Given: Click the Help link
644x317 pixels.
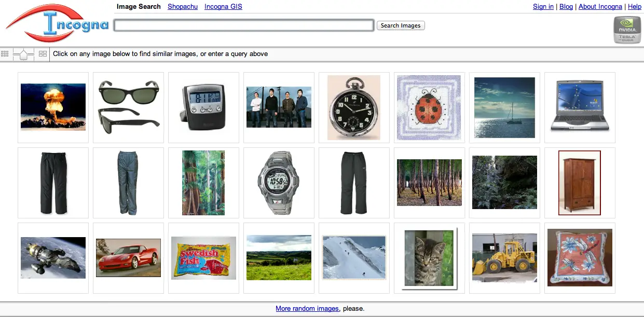Looking at the screenshot, I should [634, 7].
